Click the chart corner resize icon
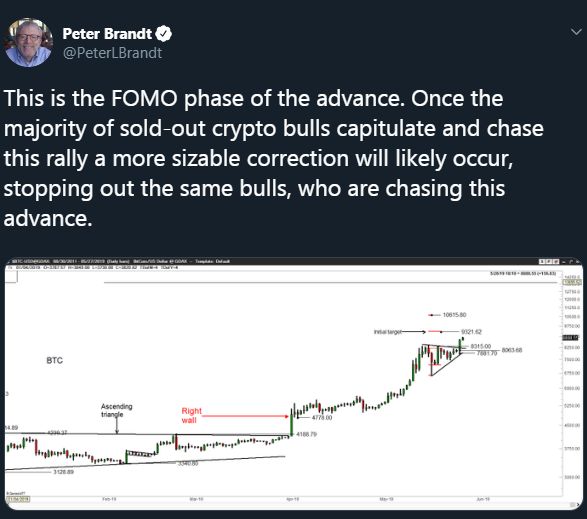587x519 pixels. [x=574, y=504]
